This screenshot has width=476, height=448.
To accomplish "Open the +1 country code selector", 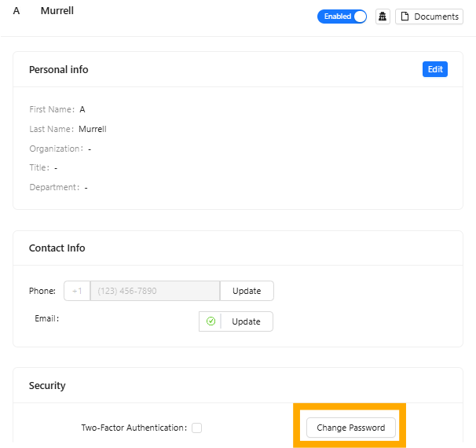I will point(77,291).
